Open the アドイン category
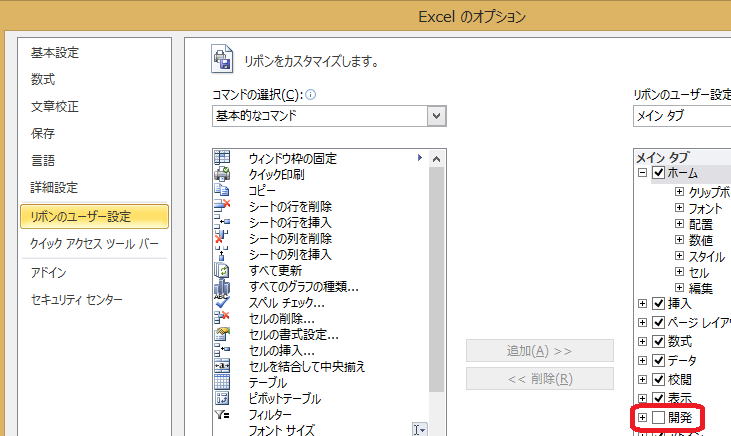Image resolution: width=731 pixels, height=436 pixels. pyautogui.click(x=48, y=272)
